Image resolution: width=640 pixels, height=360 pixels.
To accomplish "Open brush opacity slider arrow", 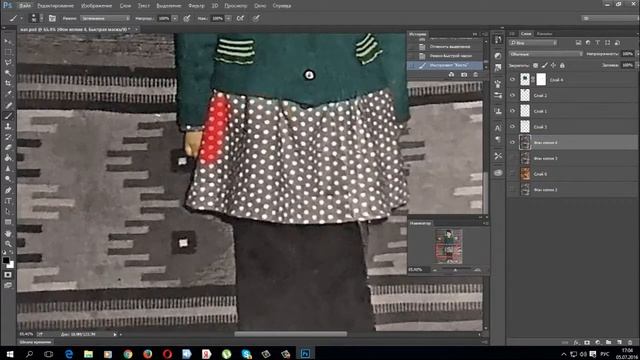I will tap(175, 18).
